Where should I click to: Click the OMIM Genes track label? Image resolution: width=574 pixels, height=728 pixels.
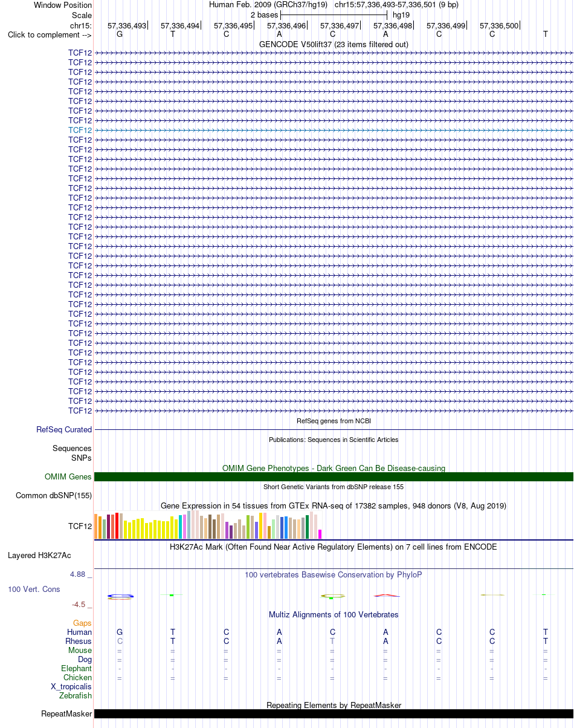pos(68,477)
